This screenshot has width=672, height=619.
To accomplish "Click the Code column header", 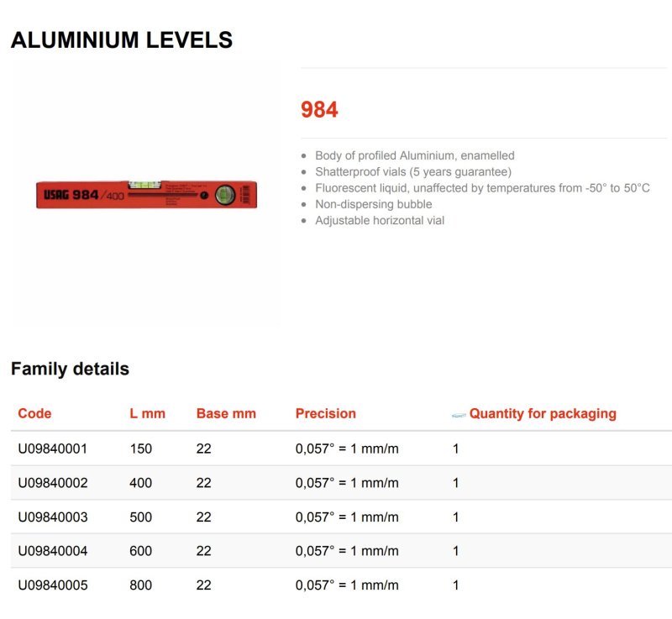I will (x=34, y=413).
